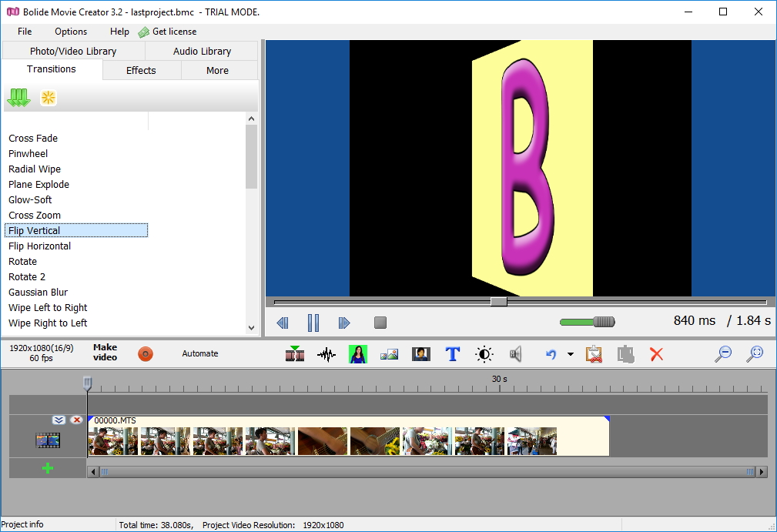Select Gaussian Blur transition

[x=38, y=292]
